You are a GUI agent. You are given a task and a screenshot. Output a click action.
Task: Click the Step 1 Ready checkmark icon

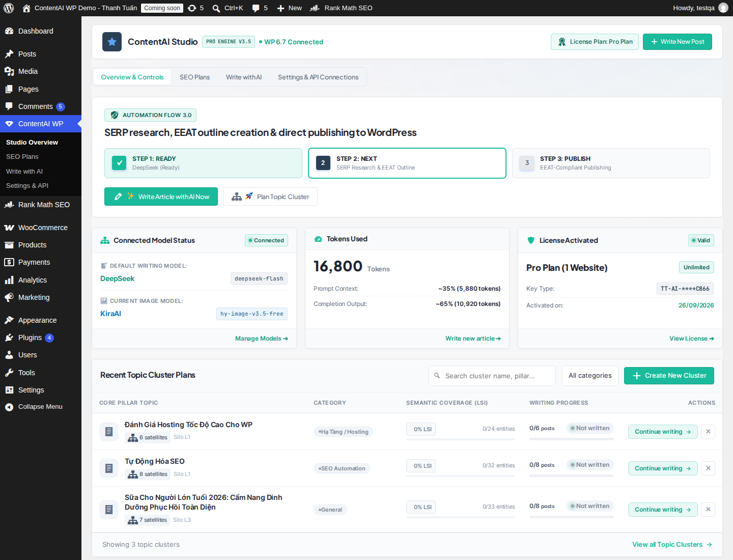[119, 163]
